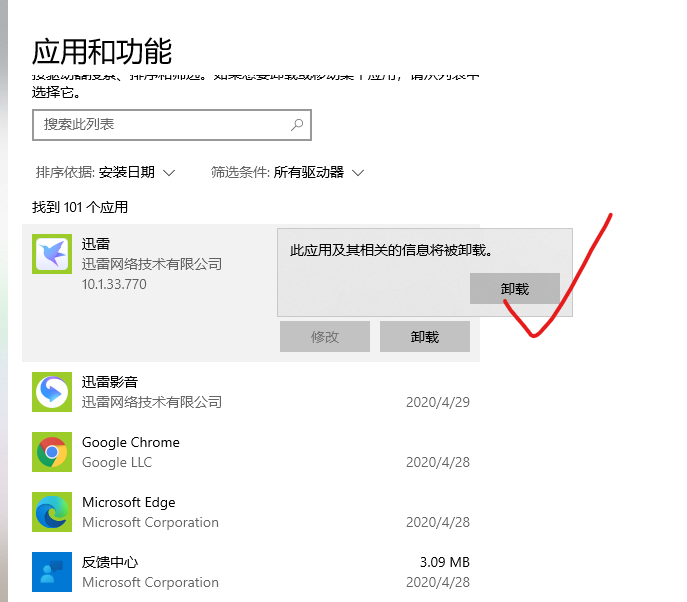This screenshot has width=687, height=602.
Task: Select the 迅雷影音 app name
Action: [x=110, y=382]
